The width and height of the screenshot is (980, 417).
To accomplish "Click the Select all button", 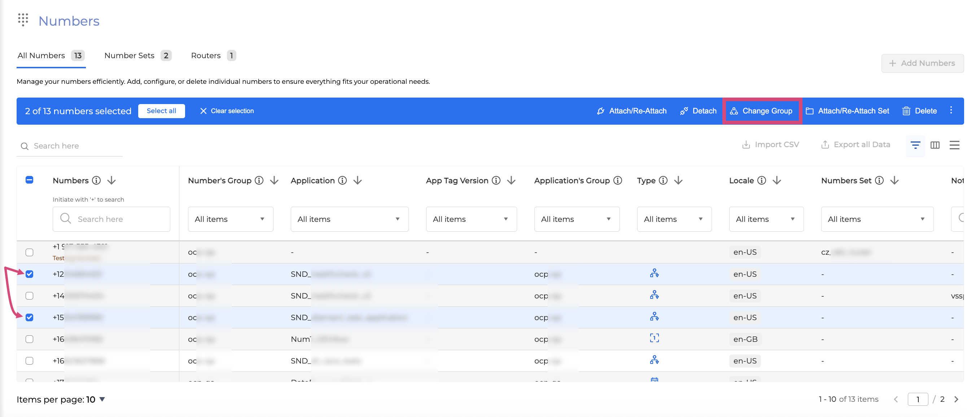I will click(161, 111).
